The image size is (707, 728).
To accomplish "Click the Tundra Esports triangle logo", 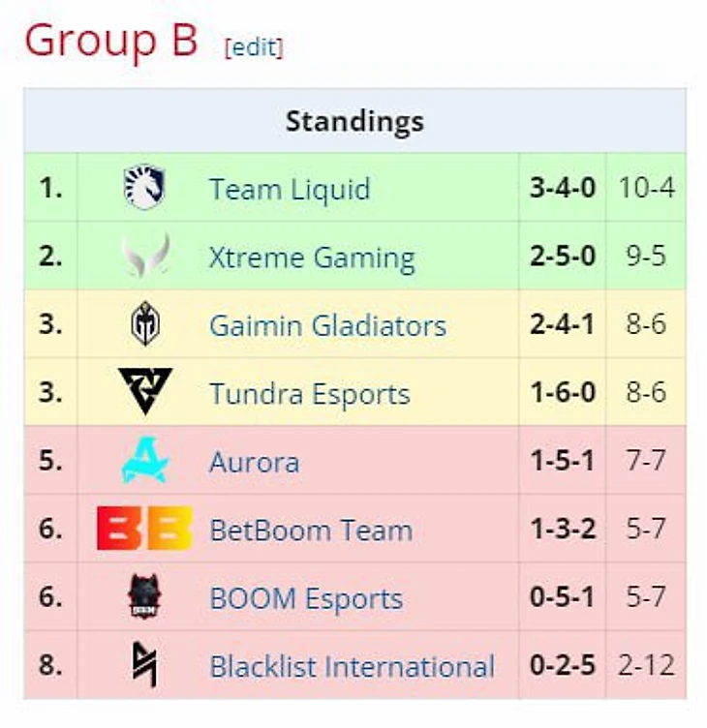I will click(145, 391).
